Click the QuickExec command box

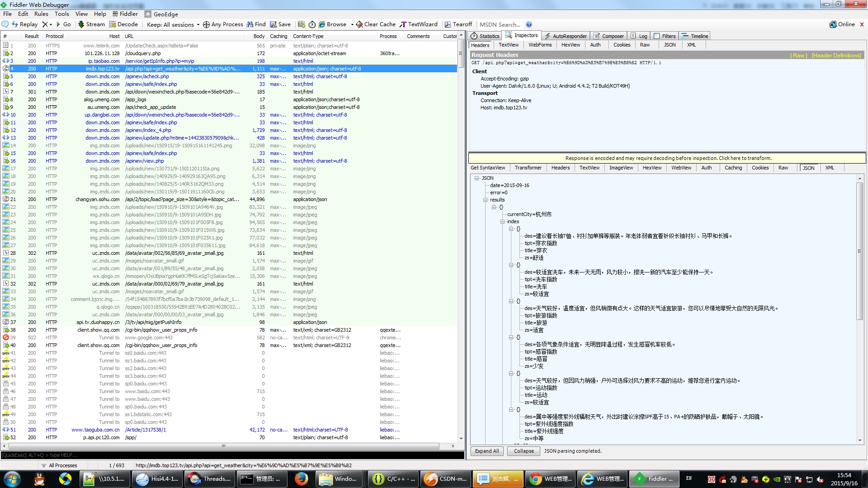point(232,455)
